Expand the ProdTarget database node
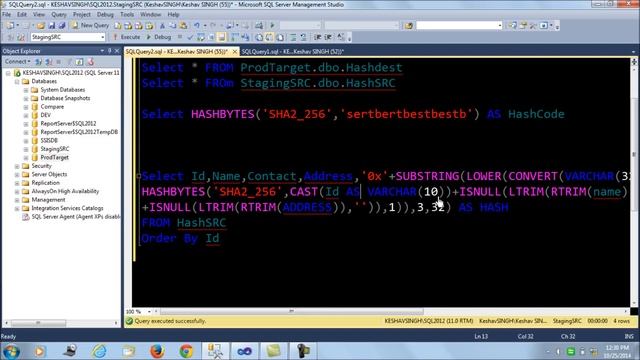 click(x=26, y=158)
